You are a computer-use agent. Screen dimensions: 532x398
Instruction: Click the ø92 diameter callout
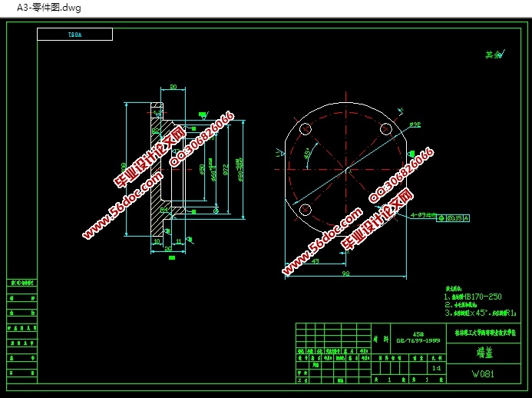[x=415, y=124]
